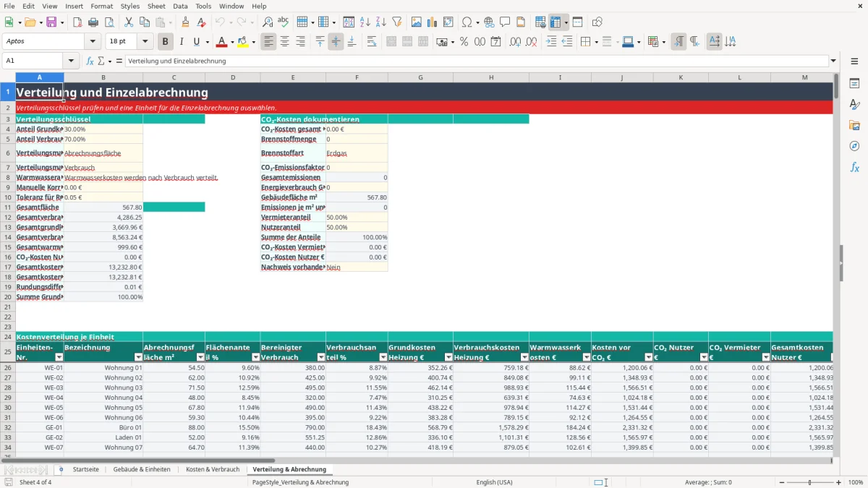Open filter dropdown on Flächenanteil % column
This screenshot has height=488, width=868.
click(x=255, y=357)
